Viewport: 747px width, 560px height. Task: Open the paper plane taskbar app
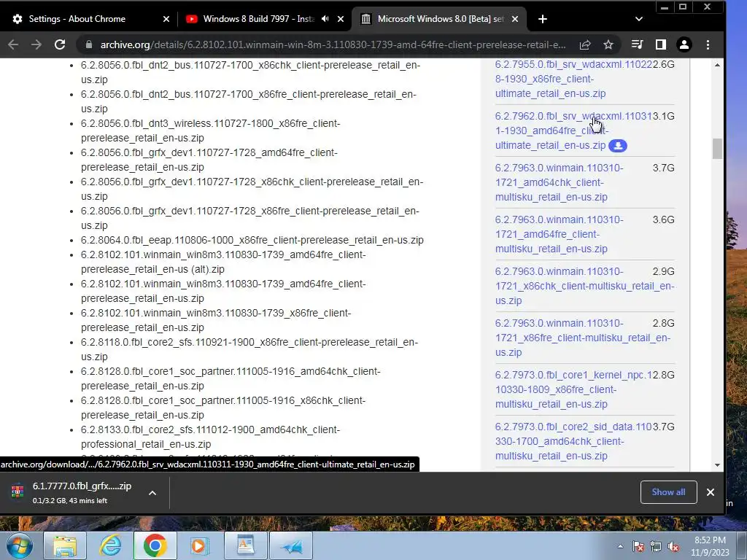[x=291, y=545]
